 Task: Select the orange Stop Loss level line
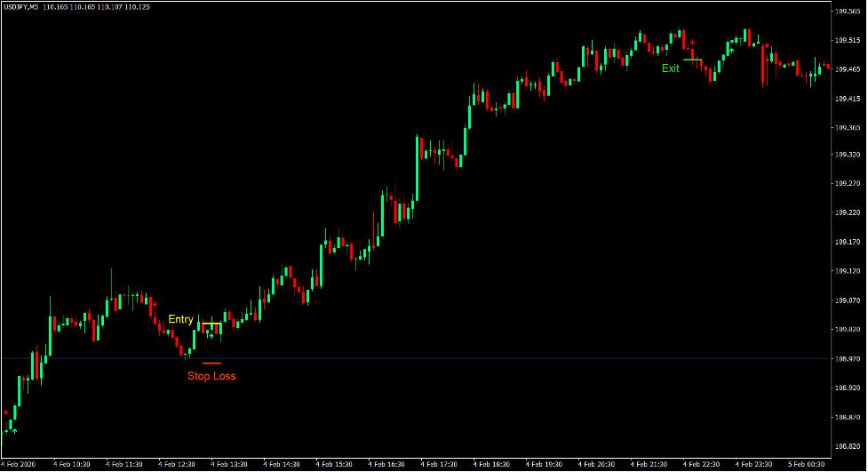211,363
